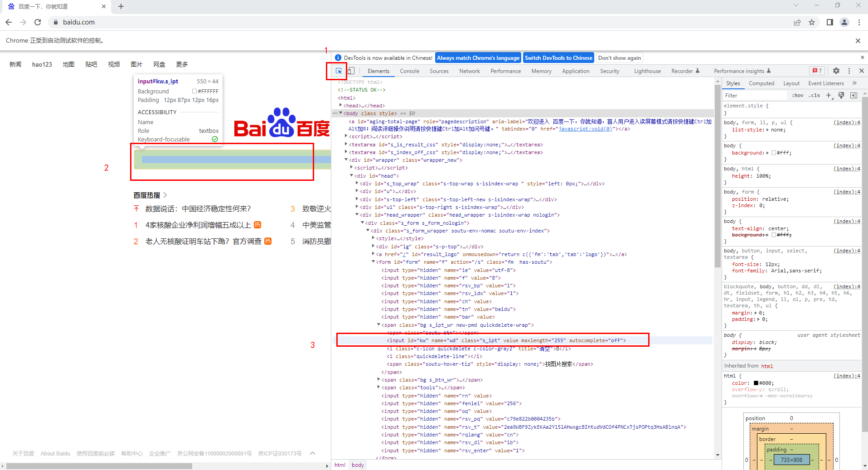Bookmark this page with the star

[812, 22]
